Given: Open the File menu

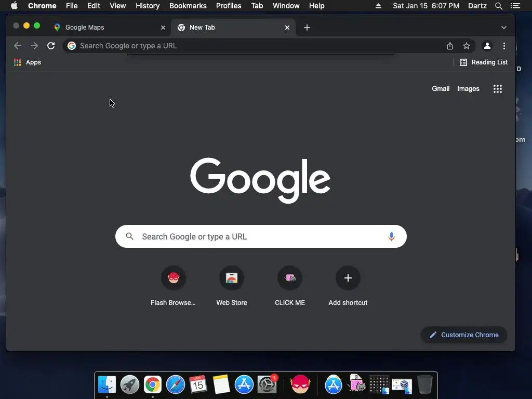Looking at the screenshot, I should pyautogui.click(x=72, y=6).
